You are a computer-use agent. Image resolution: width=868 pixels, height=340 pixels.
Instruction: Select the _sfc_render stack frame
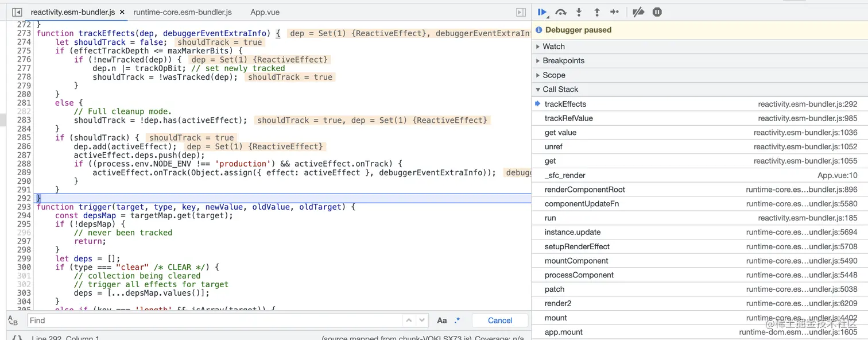[x=700, y=175]
